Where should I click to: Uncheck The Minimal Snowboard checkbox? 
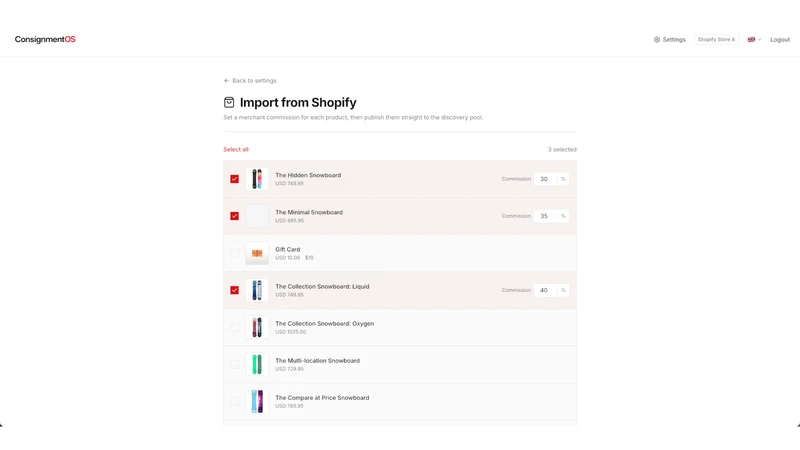coord(234,216)
